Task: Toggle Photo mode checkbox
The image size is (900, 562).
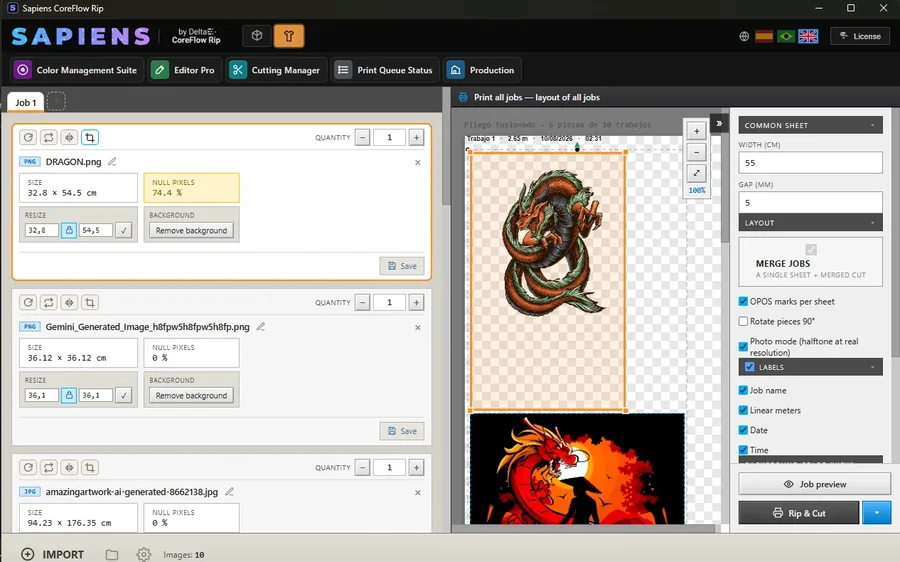Action: (x=743, y=346)
